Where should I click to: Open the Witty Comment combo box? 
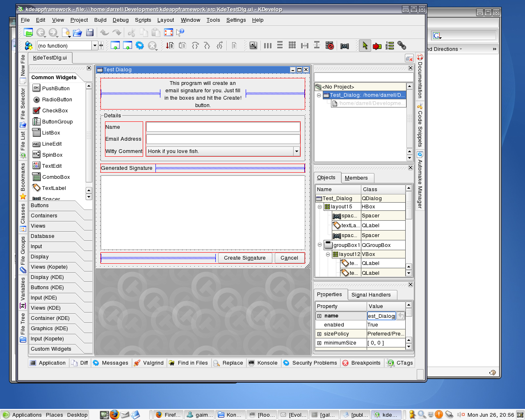[x=296, y=151]
